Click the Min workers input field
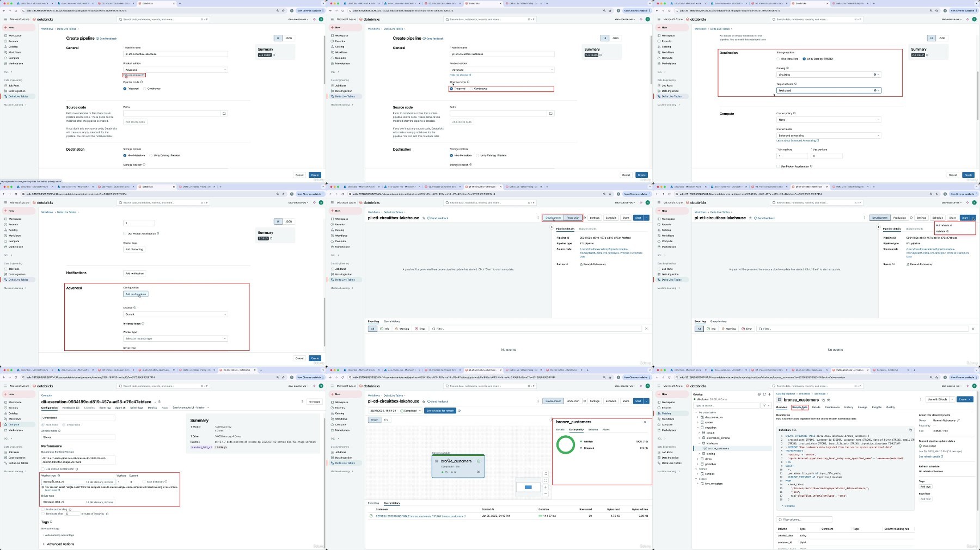The image size is (980, 550). point(792,156)
